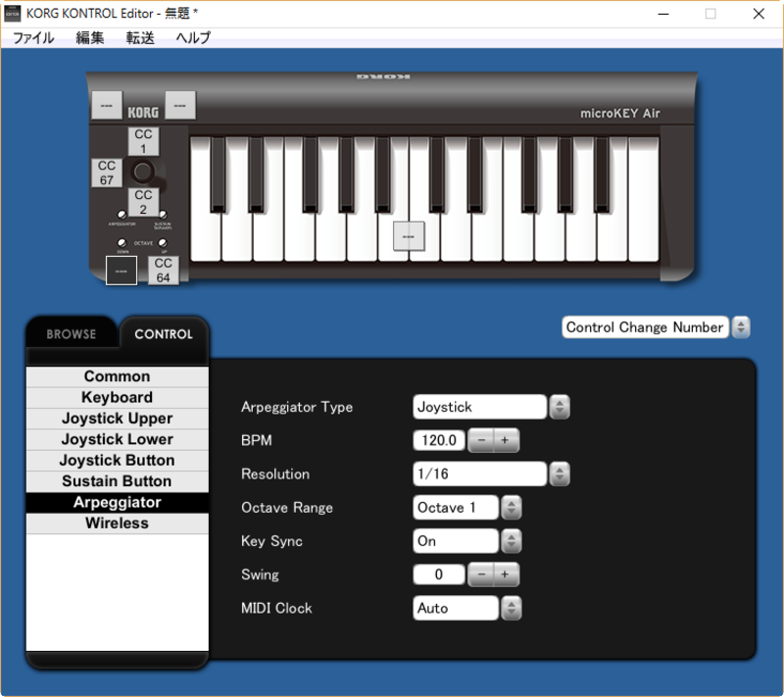Screen dimensions: 784x697
Task: Click the joystick knob on the keyboard
Action: point(142,172)
